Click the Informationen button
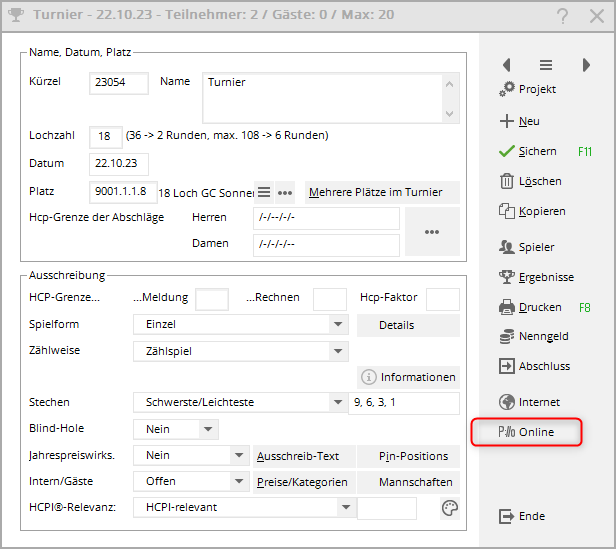This screenshot has width=616, height=549. coord(408,377)
